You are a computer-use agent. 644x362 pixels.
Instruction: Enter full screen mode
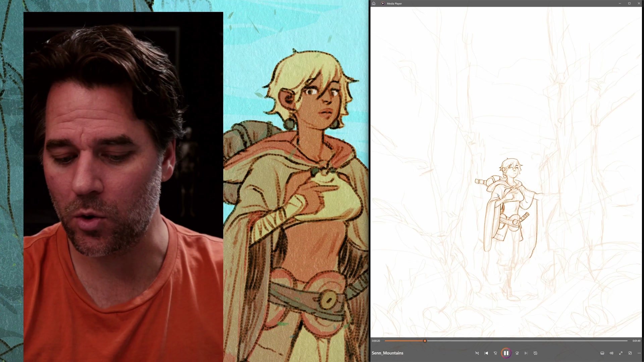click(x=621, y=353)
